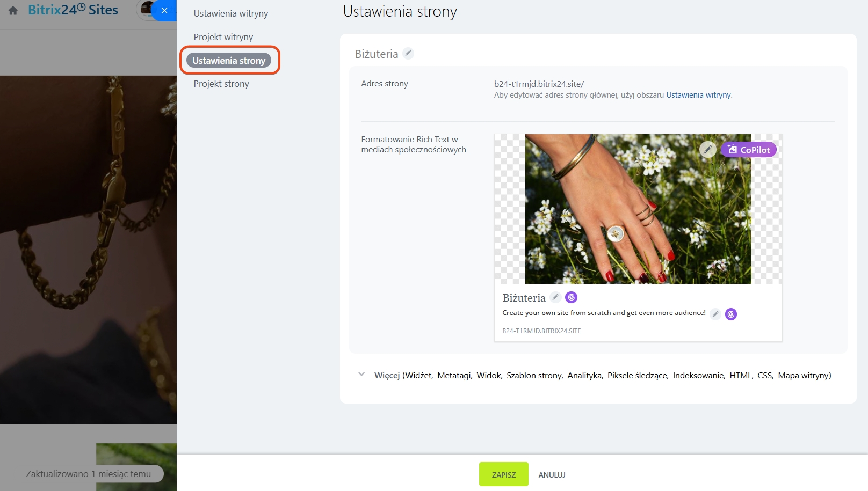The image size is (868, 491).
Task: Click the B24-T1RMJD.BITRIX24.SITE preview caption
Action: [541, 331]
